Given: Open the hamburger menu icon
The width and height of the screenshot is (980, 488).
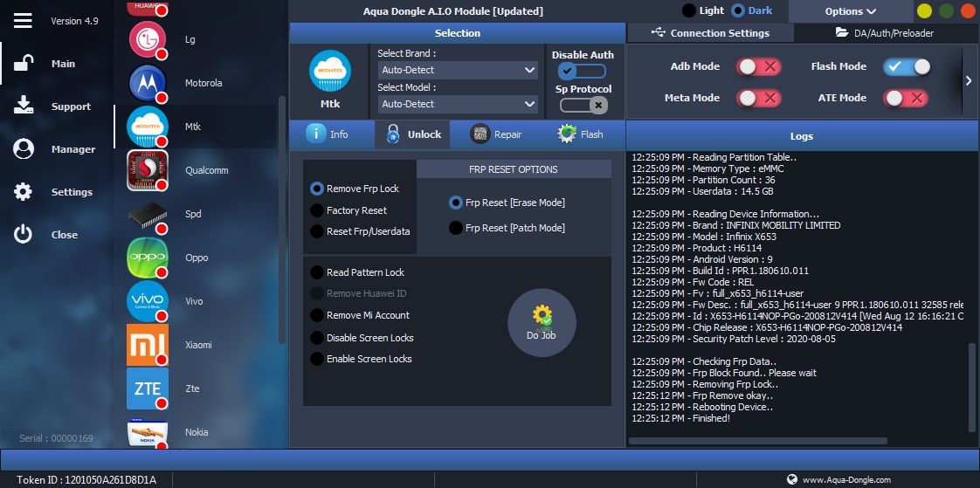Looking at the screenshot, I should (x=23, y=21).
